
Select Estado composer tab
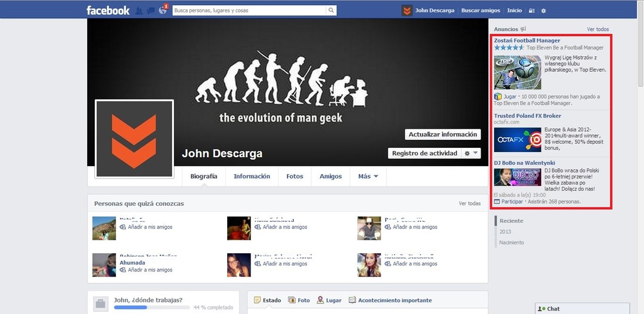(268, 300)
